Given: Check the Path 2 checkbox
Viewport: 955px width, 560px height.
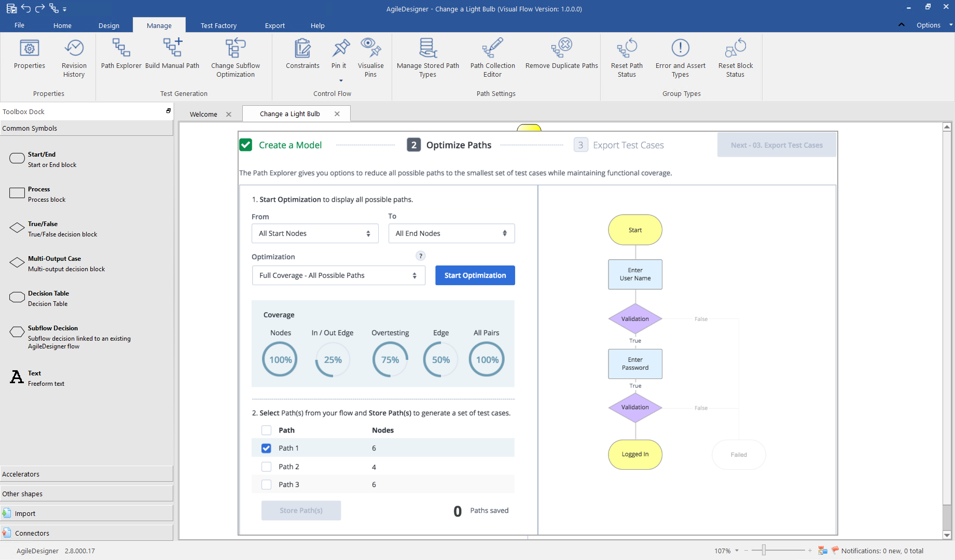Looking at the screenshot, I should coord(266,467).
